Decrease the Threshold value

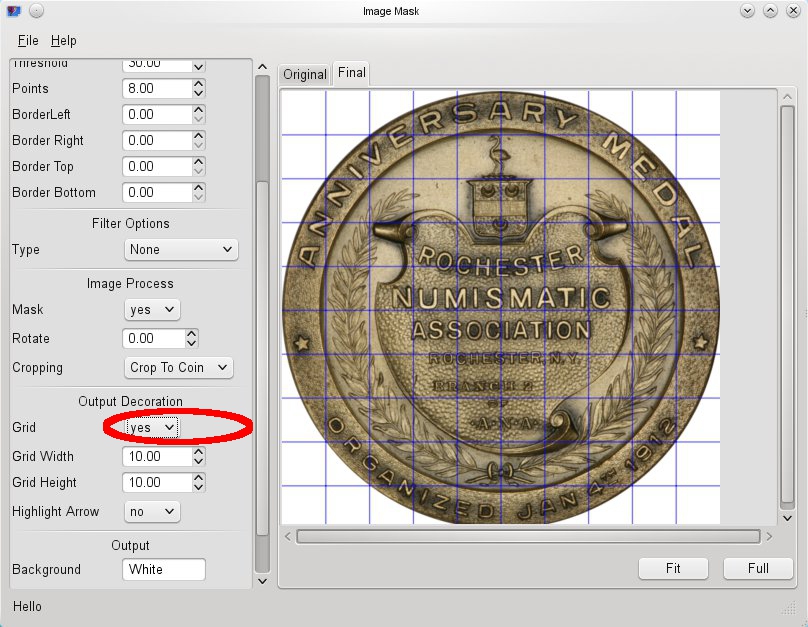tap(199, 67)
